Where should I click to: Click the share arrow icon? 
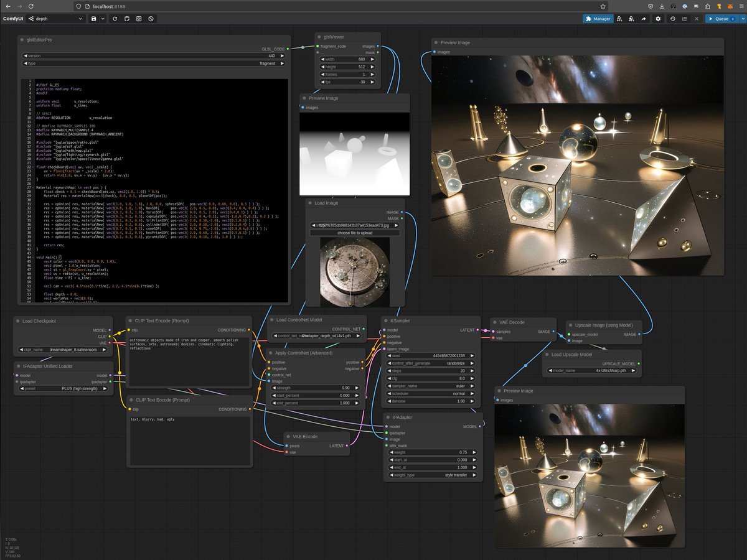coord(644,19)
